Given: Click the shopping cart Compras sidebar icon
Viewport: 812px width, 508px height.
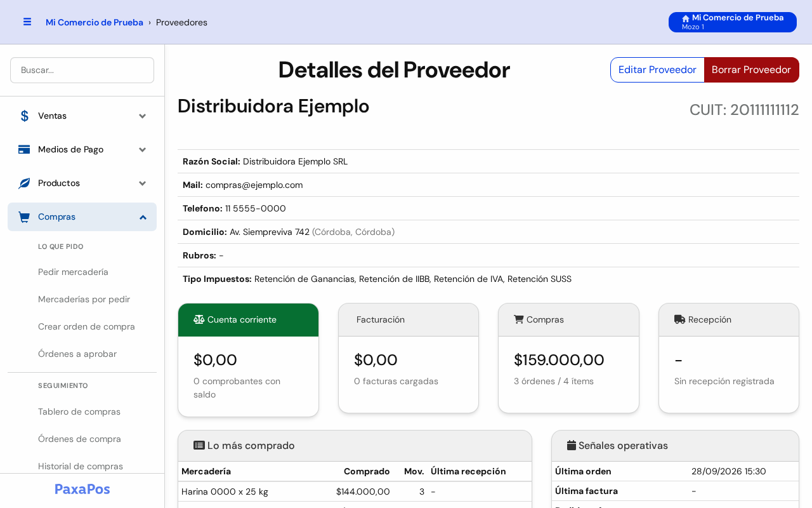Looking at the screenshot, I should pos(24,217).
